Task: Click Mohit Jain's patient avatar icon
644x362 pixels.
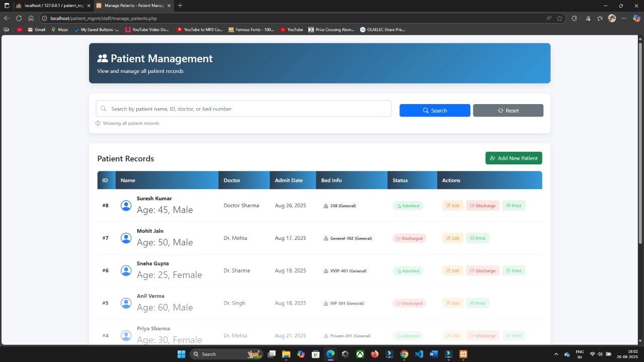Action: tap(126, 238)
